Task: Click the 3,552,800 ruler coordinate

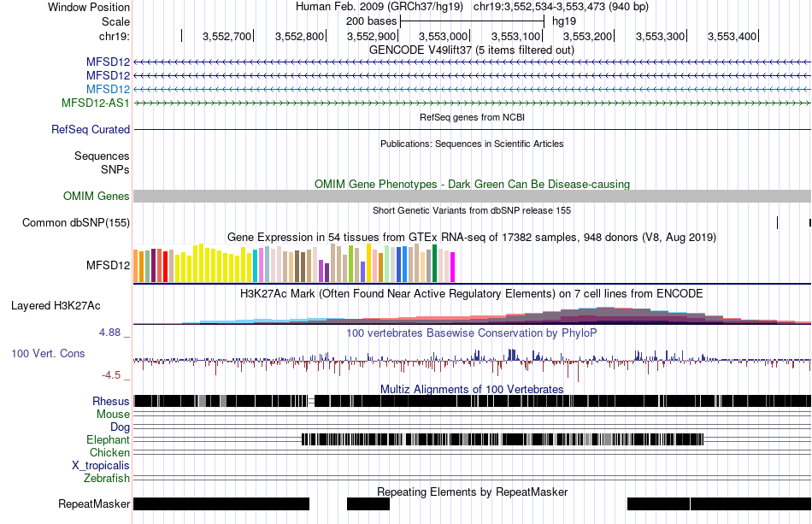Action: (x=299, y=36)
